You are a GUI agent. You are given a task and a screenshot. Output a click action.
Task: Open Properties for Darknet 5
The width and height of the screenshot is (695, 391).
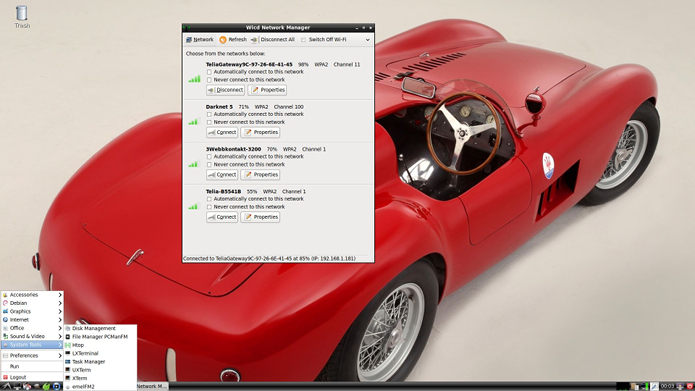coord(260,132)
